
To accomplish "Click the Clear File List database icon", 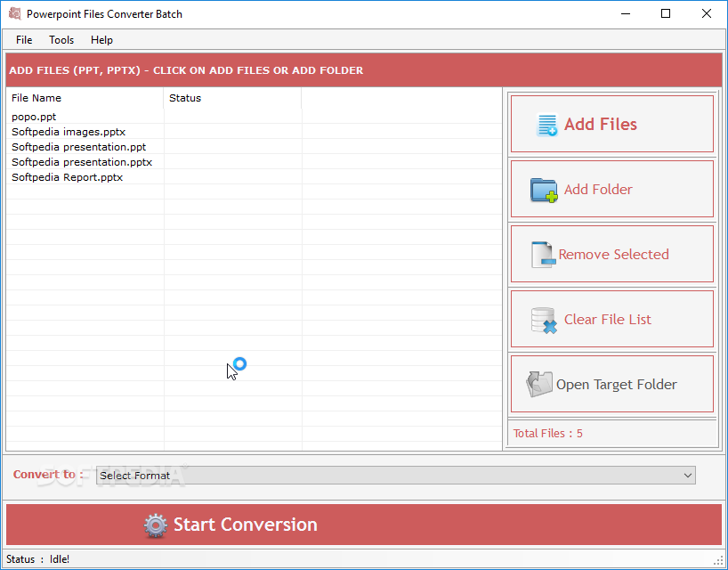I will (x=544, y=321).
